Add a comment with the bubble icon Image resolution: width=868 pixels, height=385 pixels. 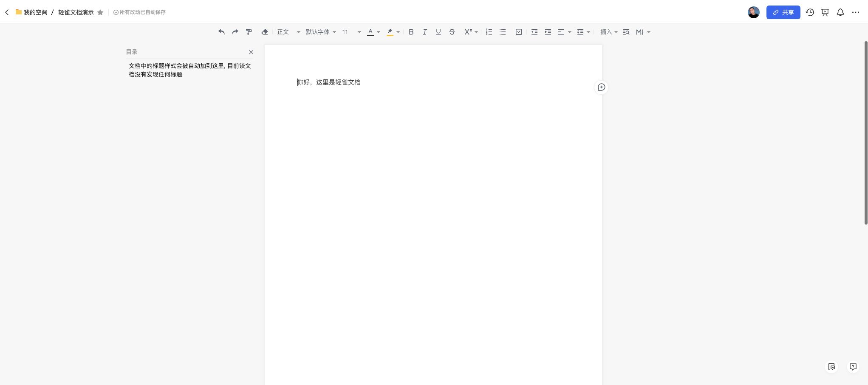click(x=601, y=87)
